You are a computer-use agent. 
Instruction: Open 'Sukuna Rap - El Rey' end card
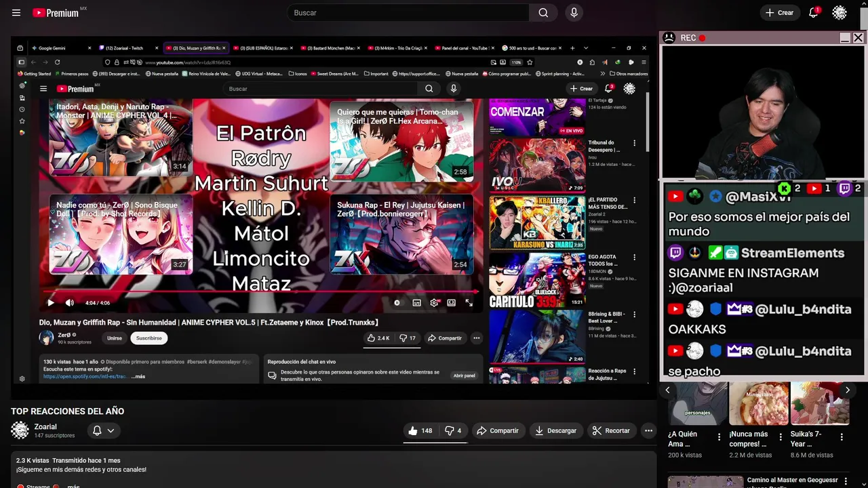tap(401, 235)
